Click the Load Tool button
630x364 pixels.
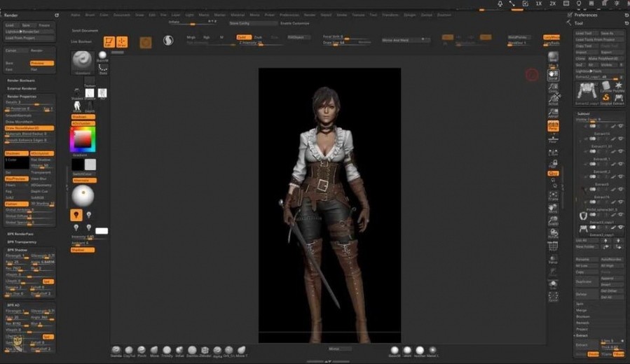[x=586, y=34]
